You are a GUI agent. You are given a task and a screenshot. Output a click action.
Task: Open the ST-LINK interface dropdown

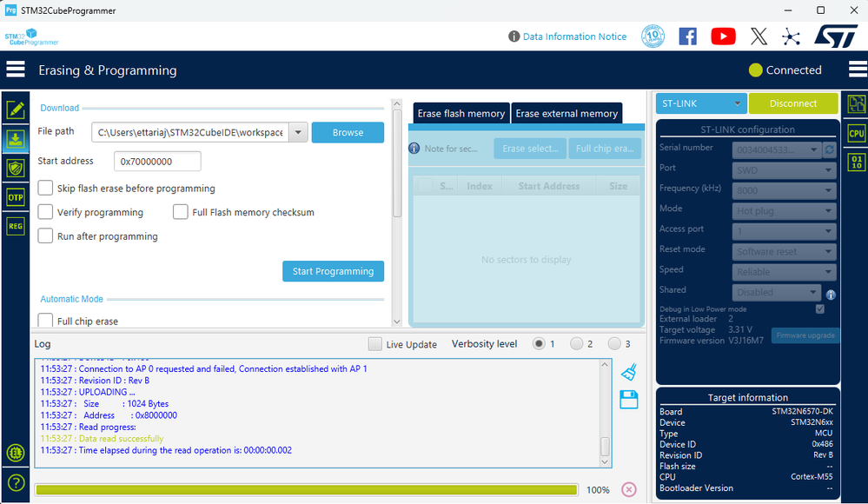(x=701, y=103)
